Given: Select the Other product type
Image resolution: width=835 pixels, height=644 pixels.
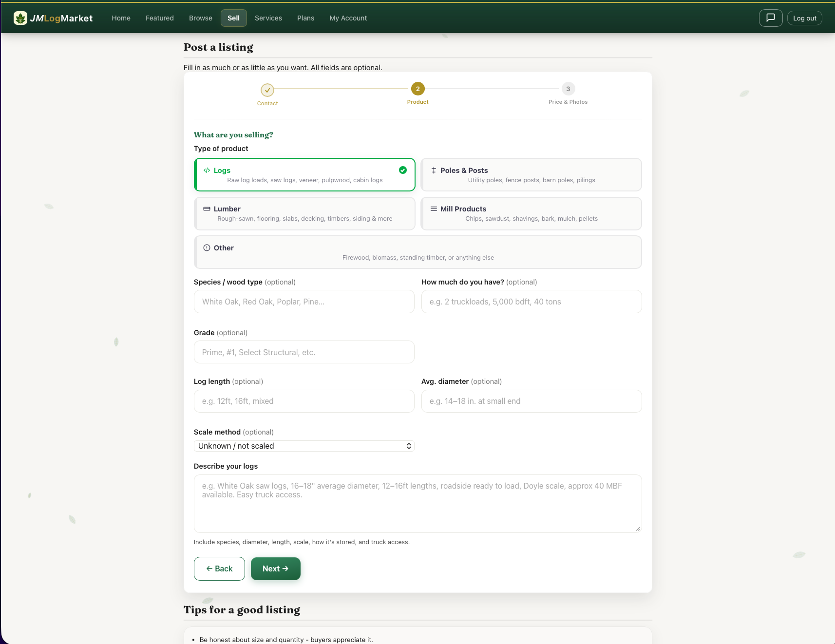Looking at the screenshot, I should pyautogui.click(x=417, y=252).
